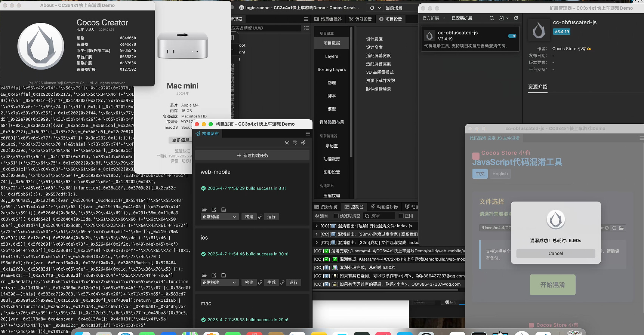
Task: Click magnifier icon in obfuscator file field
Action: click(614, 228)
